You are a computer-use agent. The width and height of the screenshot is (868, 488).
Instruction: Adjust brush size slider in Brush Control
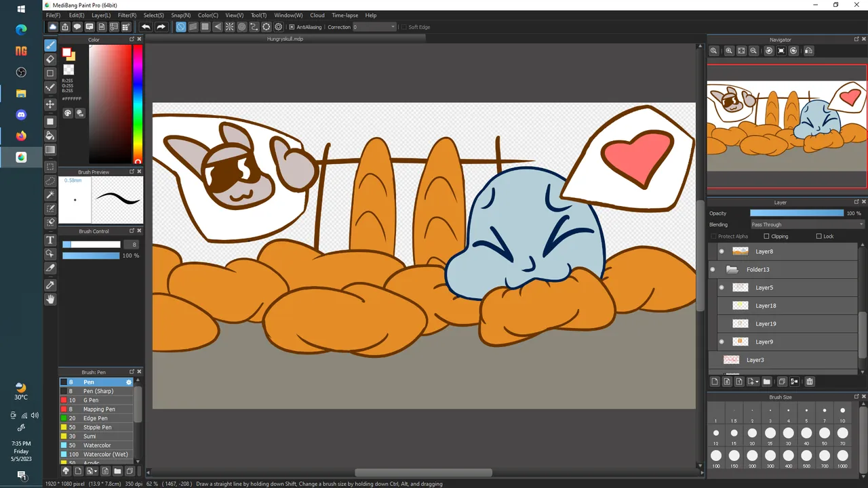[92, 245]
